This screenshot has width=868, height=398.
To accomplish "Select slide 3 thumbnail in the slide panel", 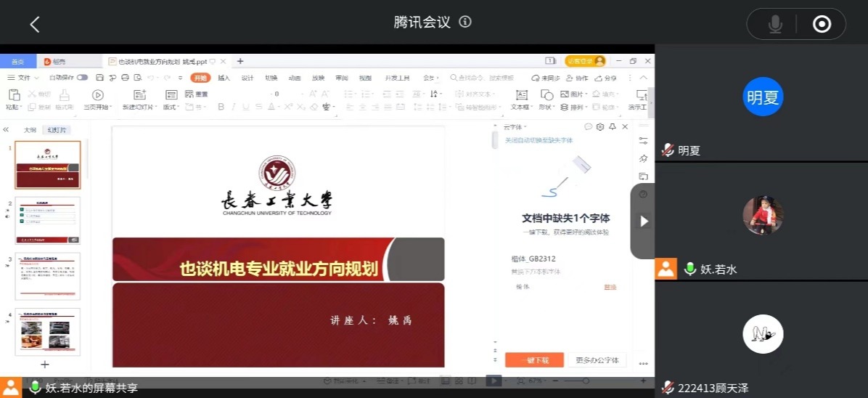I will pos(48,276).
